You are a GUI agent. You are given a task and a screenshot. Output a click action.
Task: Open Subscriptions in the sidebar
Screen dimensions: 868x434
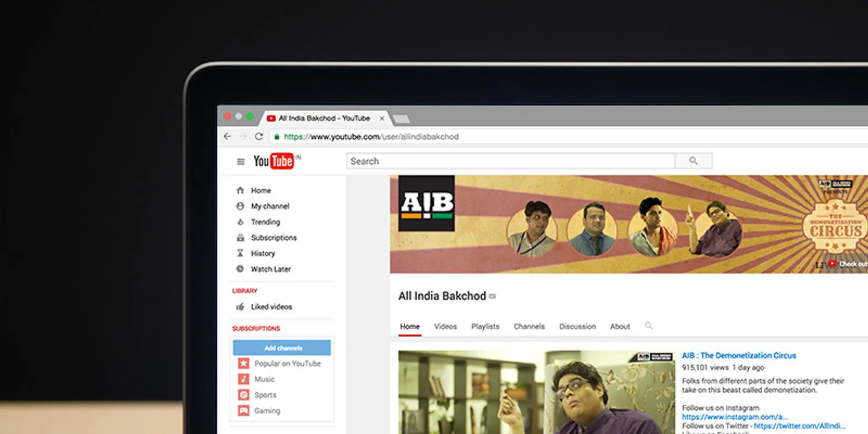pos(274,238)
